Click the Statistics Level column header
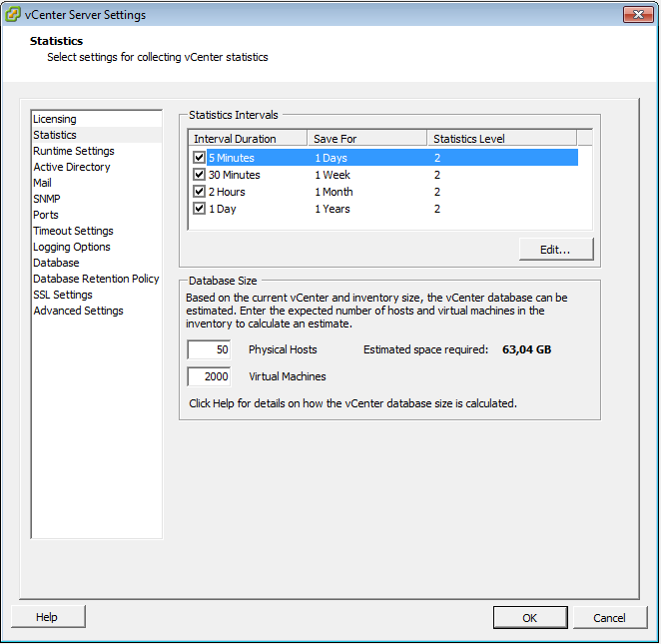Image resolution: width=661 pixels, height=644 pixels. pos(502,139)
